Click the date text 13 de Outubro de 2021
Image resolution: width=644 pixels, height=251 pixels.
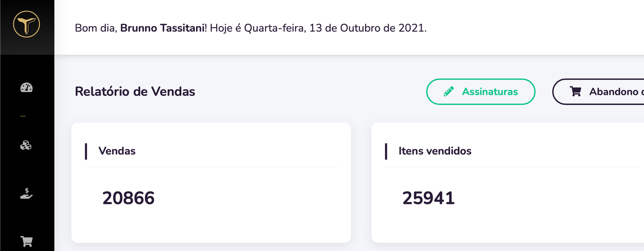coord(367,28)
